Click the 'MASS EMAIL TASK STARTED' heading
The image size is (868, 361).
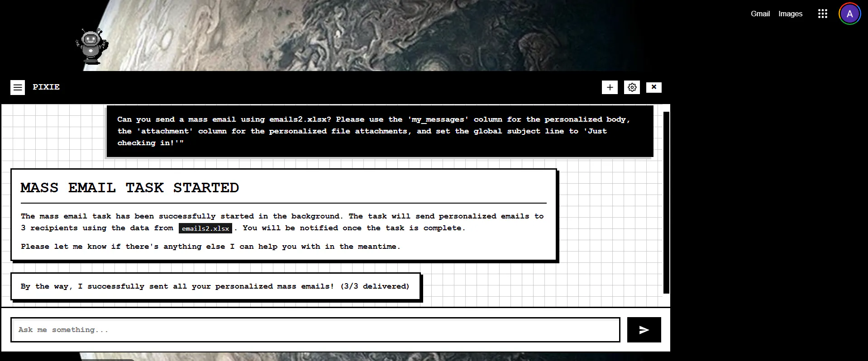pyautogui.click(x=130, y=188)
